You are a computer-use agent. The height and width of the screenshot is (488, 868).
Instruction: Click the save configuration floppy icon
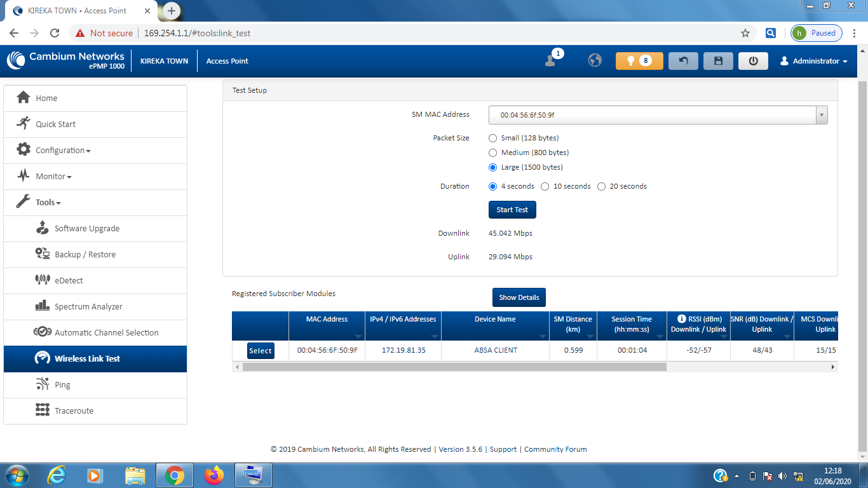click(718, 61)
